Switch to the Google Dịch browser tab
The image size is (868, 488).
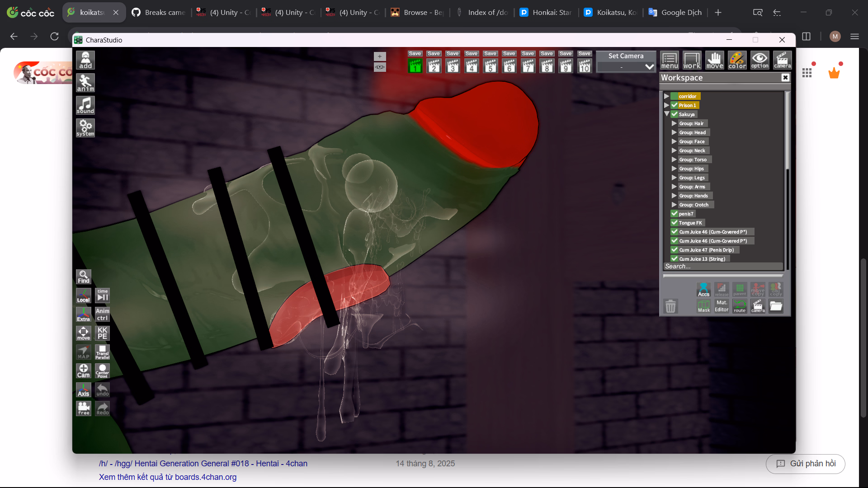(676, 12)
